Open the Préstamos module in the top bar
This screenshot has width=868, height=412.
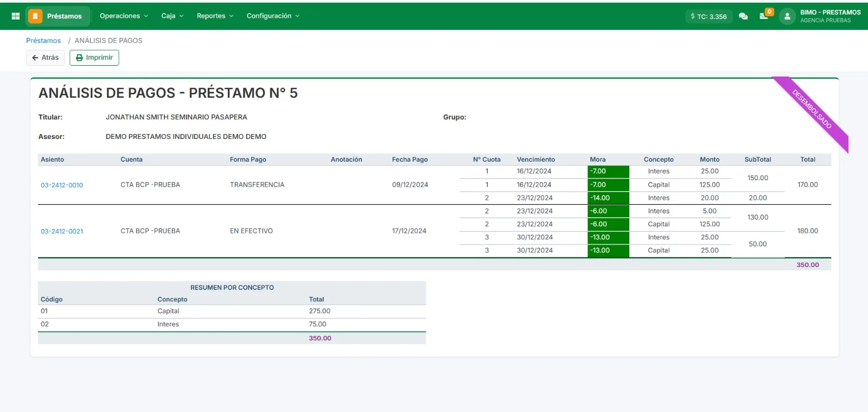(x=58, y=16)
